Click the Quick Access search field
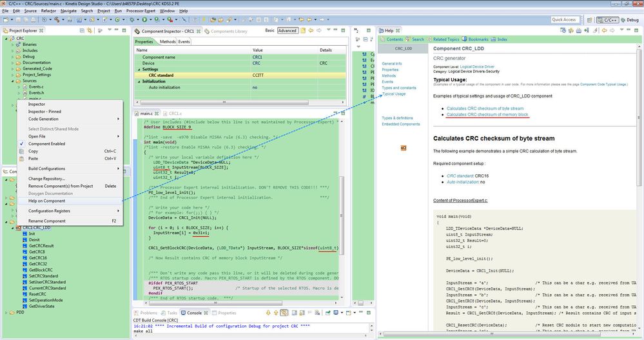644x340 pixels. point(565,19)
